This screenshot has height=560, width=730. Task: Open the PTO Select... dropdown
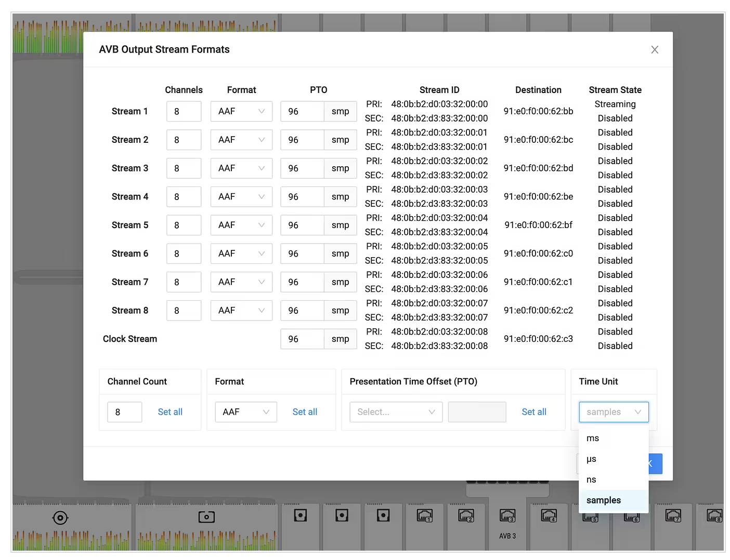(396, 412)
